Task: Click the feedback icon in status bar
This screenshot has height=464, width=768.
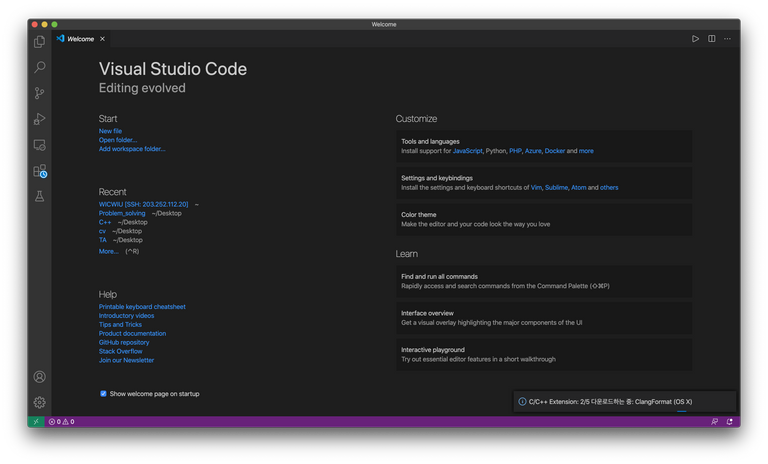Action: coord(715,421)
